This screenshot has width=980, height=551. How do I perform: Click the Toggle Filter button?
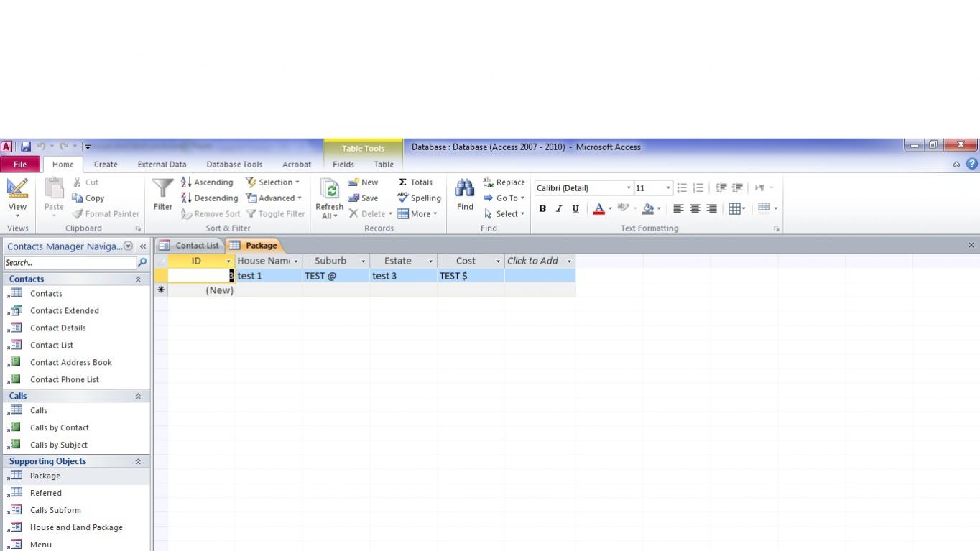(x=276, y=214)
